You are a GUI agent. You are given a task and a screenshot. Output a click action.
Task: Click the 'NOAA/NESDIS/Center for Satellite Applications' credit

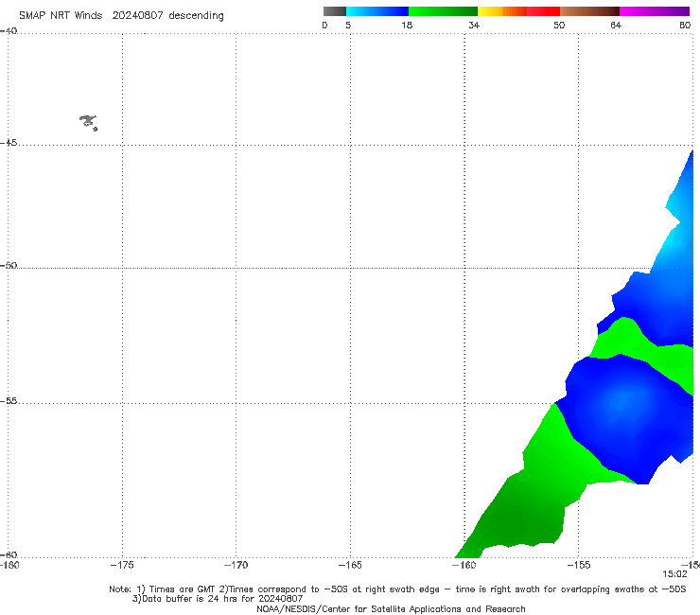(x=391, y=608)
